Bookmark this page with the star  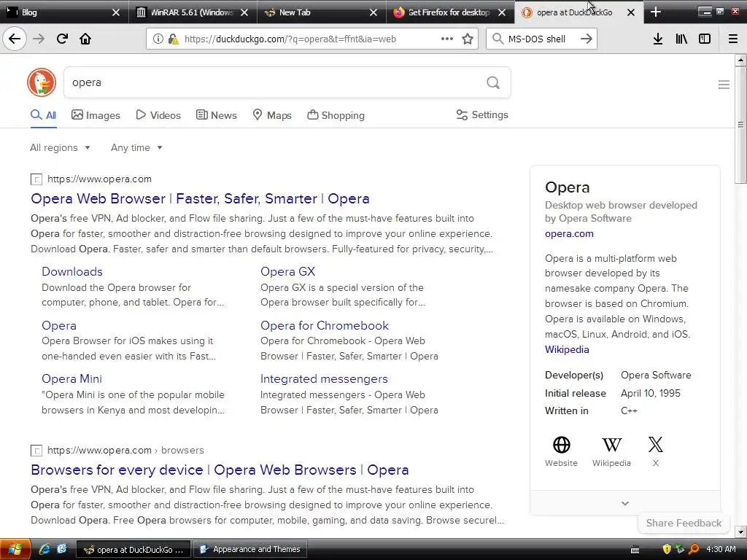click(468, 39)
